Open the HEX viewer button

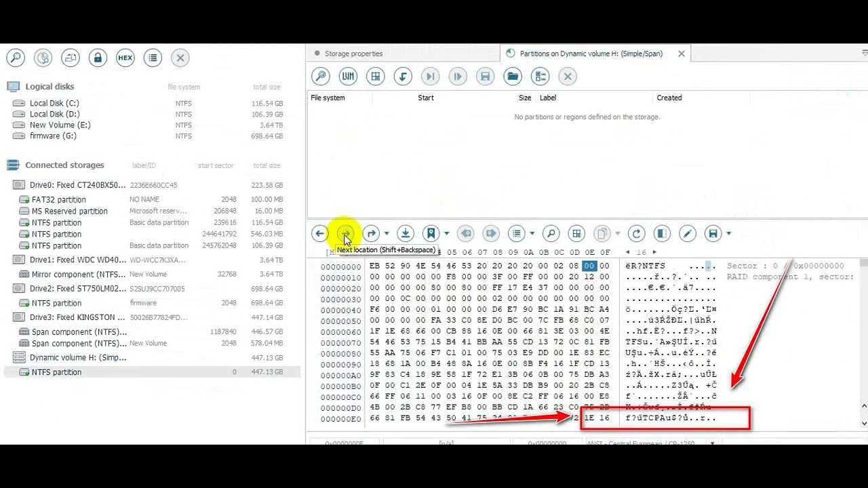(125, 58)
